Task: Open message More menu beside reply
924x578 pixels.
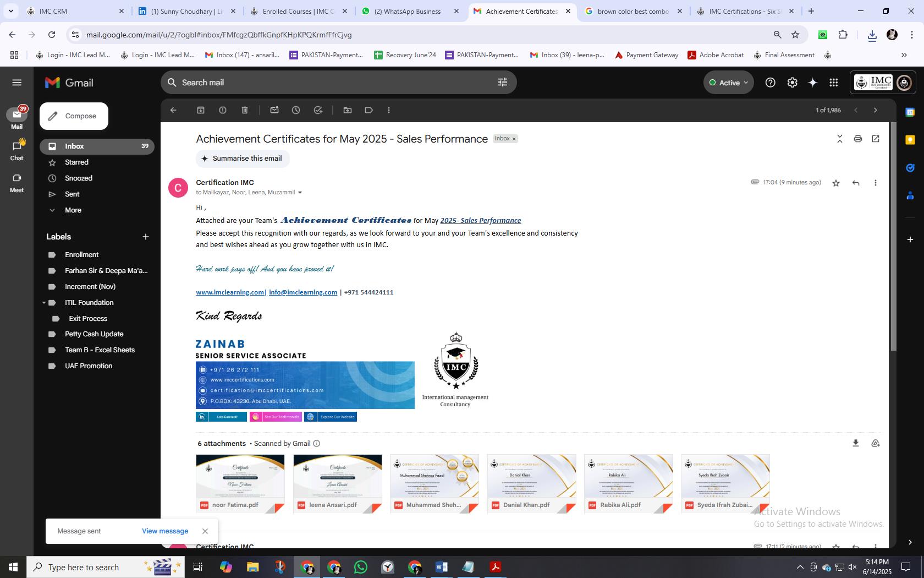Action: click(876, 183)
